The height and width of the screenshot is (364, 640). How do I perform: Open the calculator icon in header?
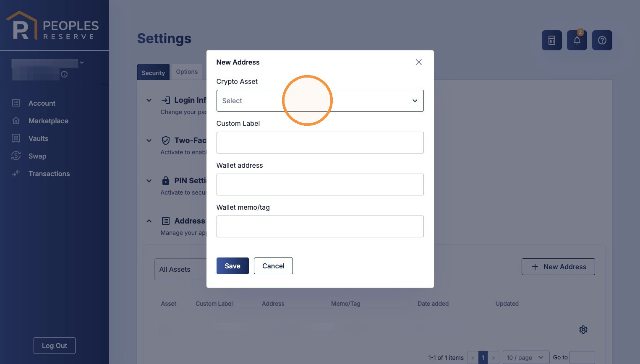(551, 40)
